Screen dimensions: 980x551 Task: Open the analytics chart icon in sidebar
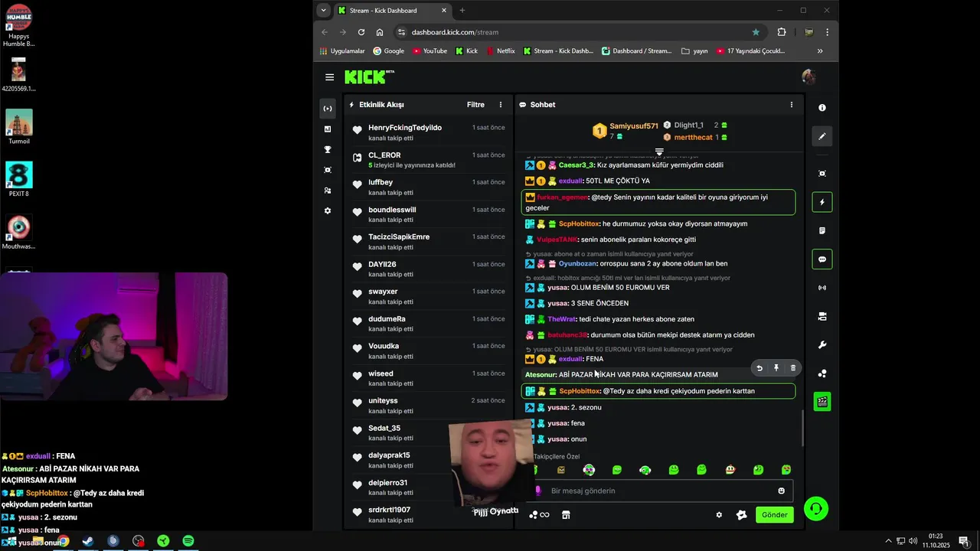328,129
